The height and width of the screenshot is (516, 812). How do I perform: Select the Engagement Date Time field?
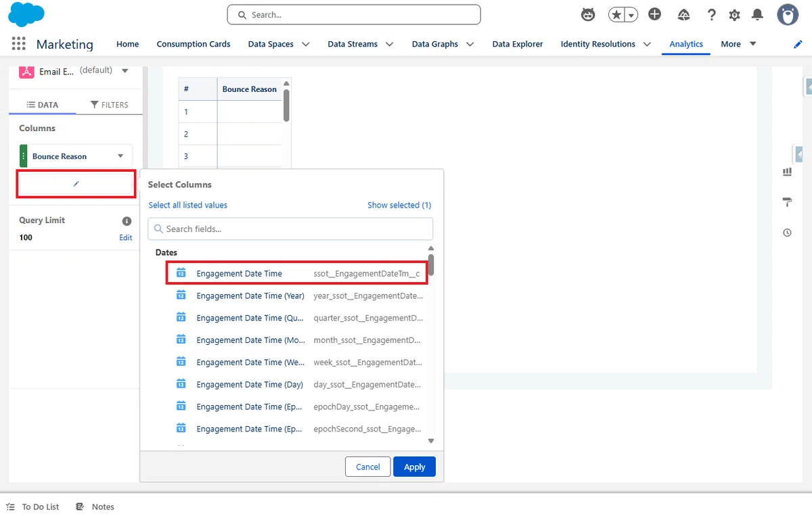click(x=297, y=273)
